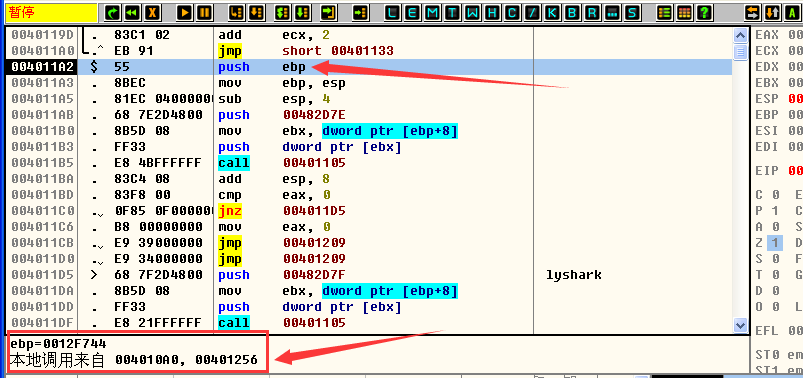
Task: Open the Threads window (T icon)
Action: click(x=452, y=12)
